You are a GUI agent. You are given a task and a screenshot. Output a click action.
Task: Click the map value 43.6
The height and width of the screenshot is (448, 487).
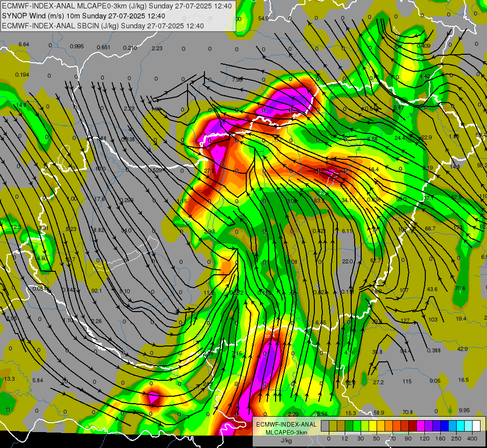[x=432, y=289]
